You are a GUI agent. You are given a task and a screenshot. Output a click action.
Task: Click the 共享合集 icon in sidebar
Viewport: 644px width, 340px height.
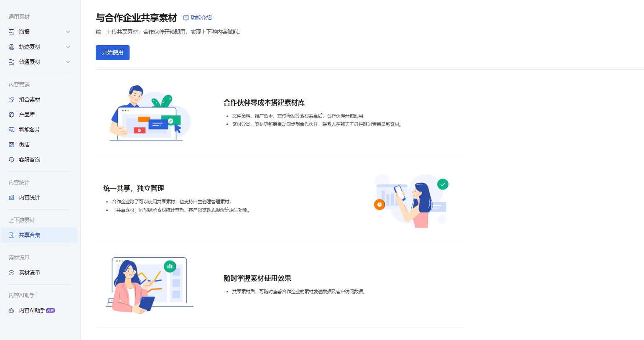click(x=12, y=235)
